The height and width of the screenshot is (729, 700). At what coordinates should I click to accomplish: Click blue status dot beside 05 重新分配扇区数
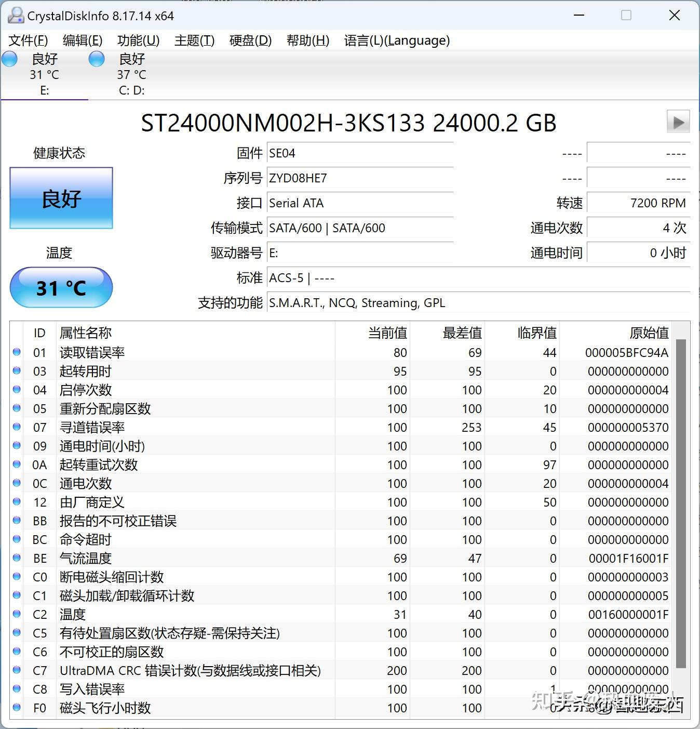tap(16, 408)
